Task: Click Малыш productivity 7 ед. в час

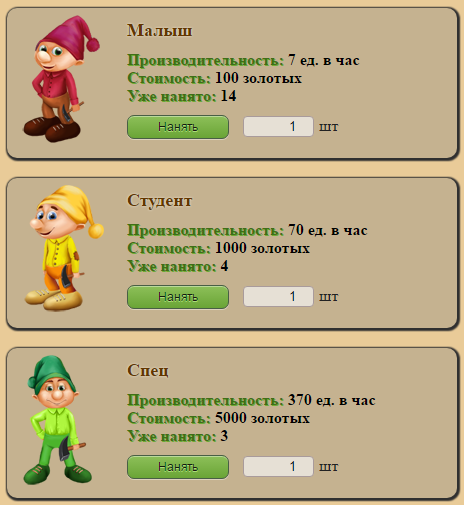Action: coord(324,60)
